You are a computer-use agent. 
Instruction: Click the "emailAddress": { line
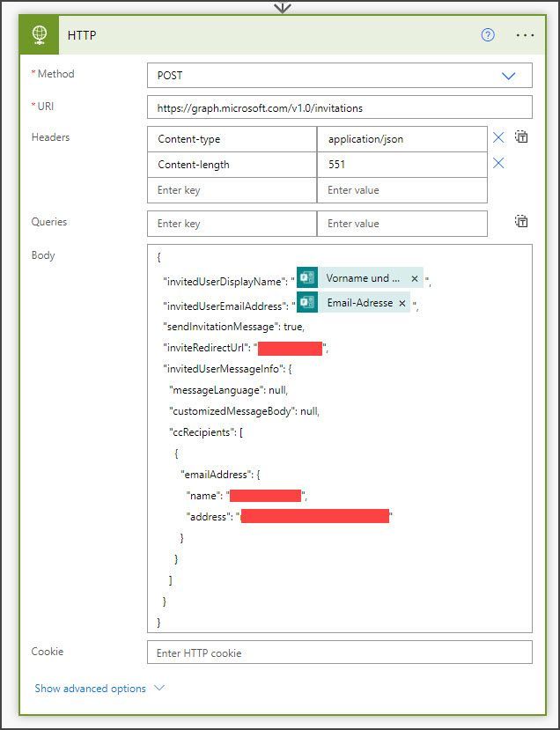[220, 475]
